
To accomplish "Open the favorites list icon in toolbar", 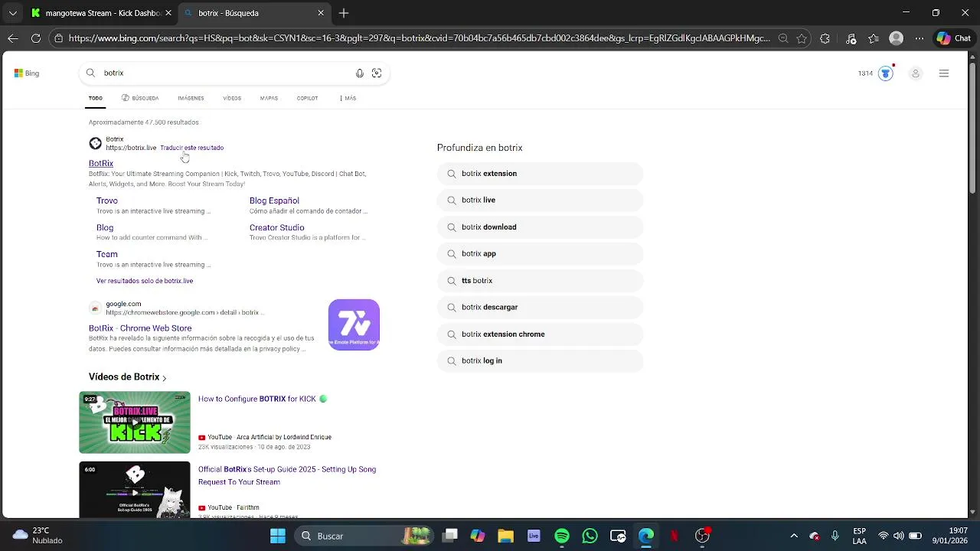I will pos(874,38).
